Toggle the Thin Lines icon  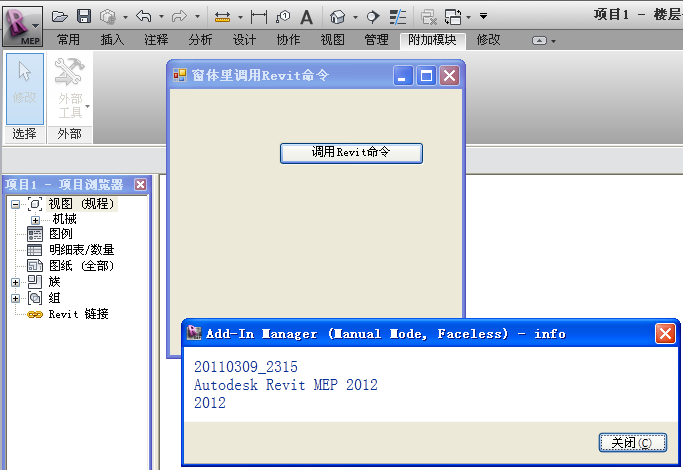click(397, 17)
